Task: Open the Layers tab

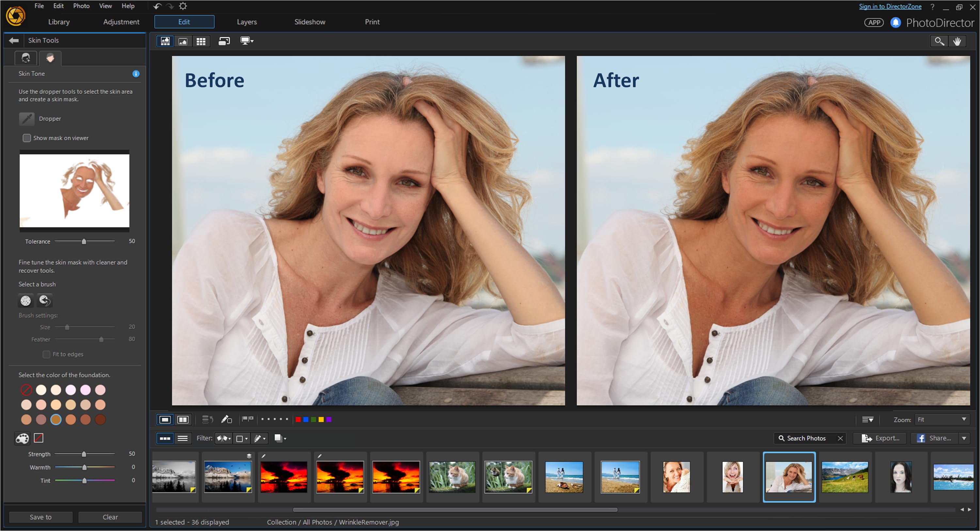Action: [246, 22]
